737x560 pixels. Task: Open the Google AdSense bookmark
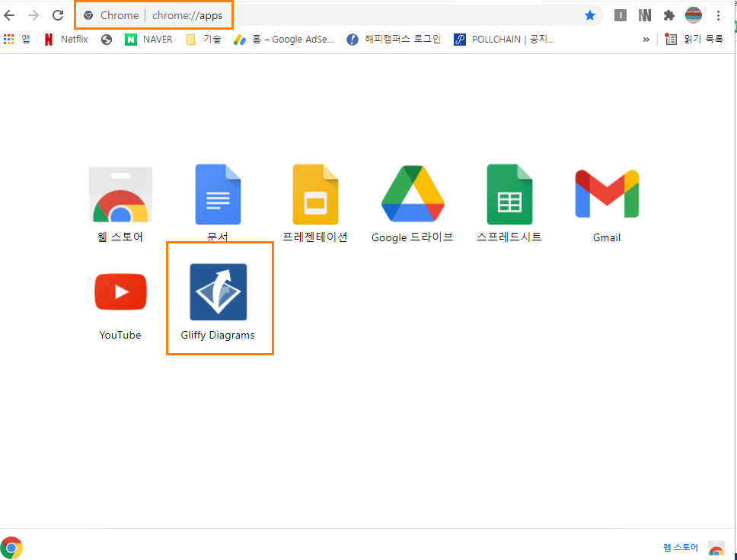click(x=284, y=40)
